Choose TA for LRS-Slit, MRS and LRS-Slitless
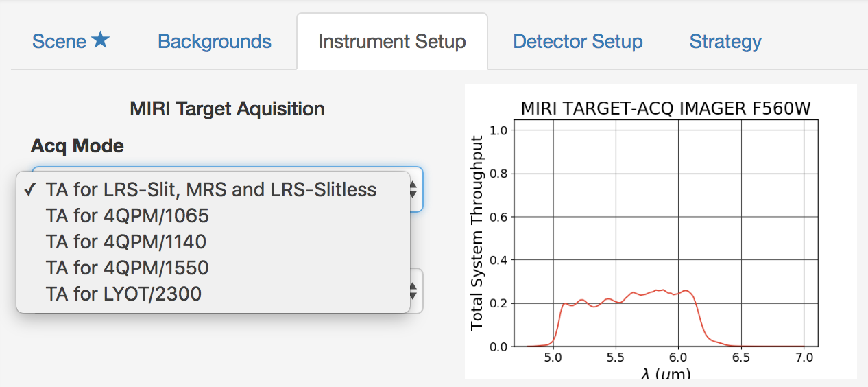This screenshot has height=387, width=868. tap(211, 189)
